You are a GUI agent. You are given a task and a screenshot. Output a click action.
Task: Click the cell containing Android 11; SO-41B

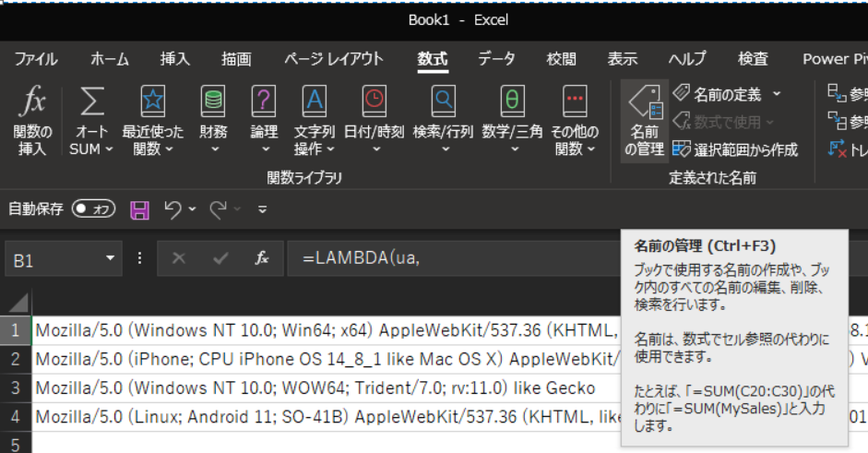[x=327, y=417]
